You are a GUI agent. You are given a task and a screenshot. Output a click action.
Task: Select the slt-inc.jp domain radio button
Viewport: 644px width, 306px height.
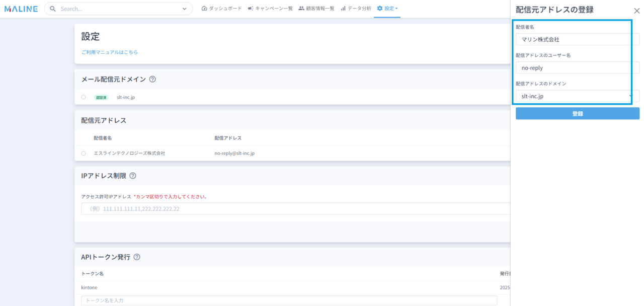(84, 97)
